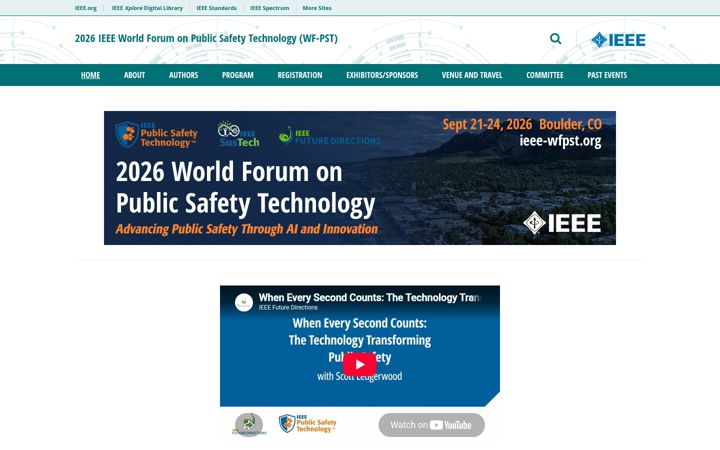Open the AUTHORS menu
720x450 pixels.
coord(183,75)
